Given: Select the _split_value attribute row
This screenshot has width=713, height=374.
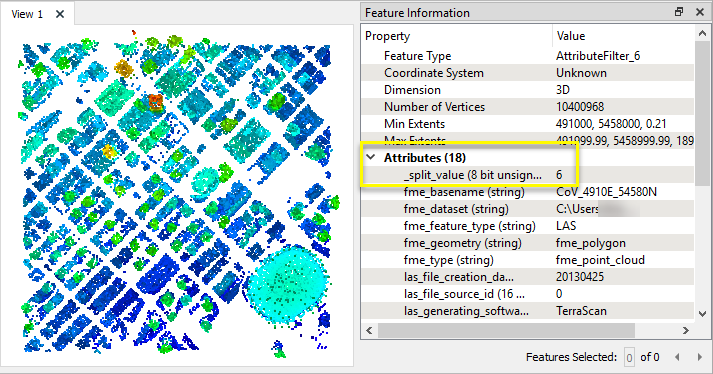Looking at the screenshot, I should (x=527, y=175).
